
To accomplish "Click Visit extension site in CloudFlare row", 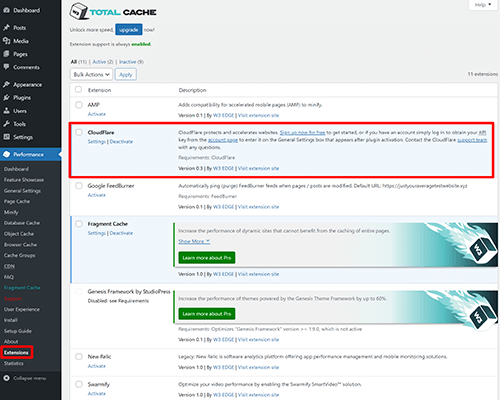I will (x=258, y=168).
